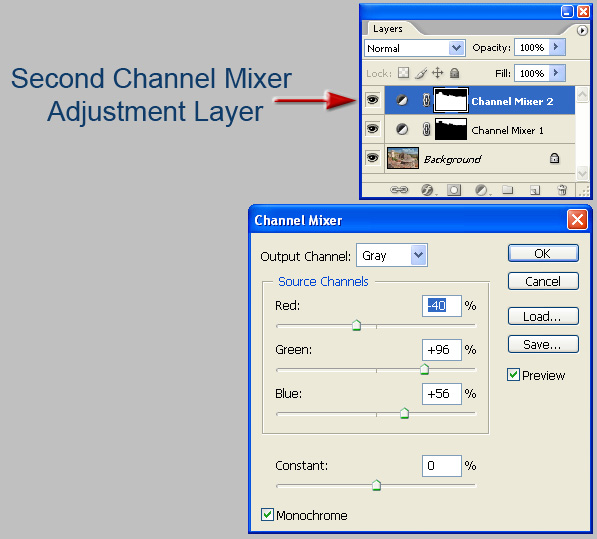Open layer styles fx icon
The image size is (597, 539).
(427, 190)
